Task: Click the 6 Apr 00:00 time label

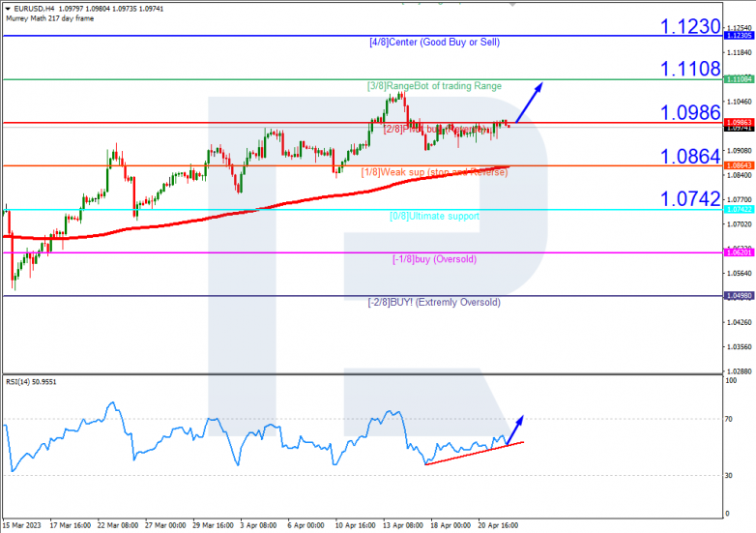Action: point(305,525)
